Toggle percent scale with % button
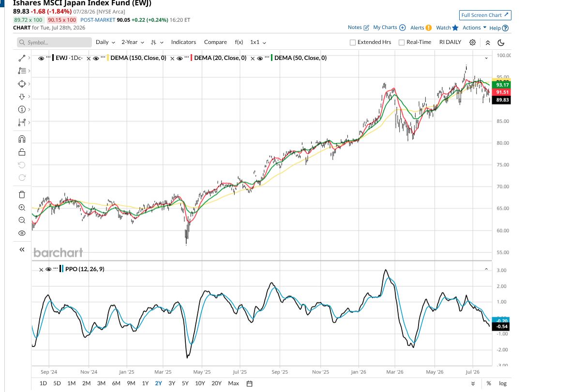The height and width of the screenshot is (392, 585). (489, 383)
